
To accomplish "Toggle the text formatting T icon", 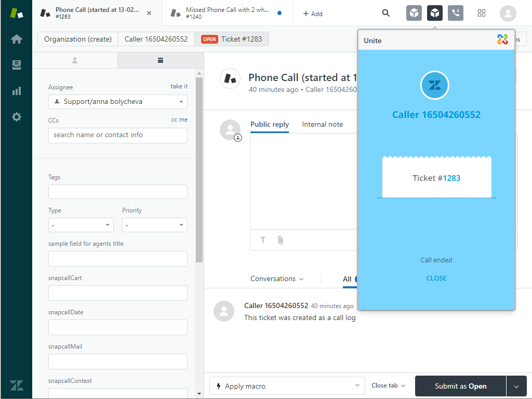I will tap(263, 240).
